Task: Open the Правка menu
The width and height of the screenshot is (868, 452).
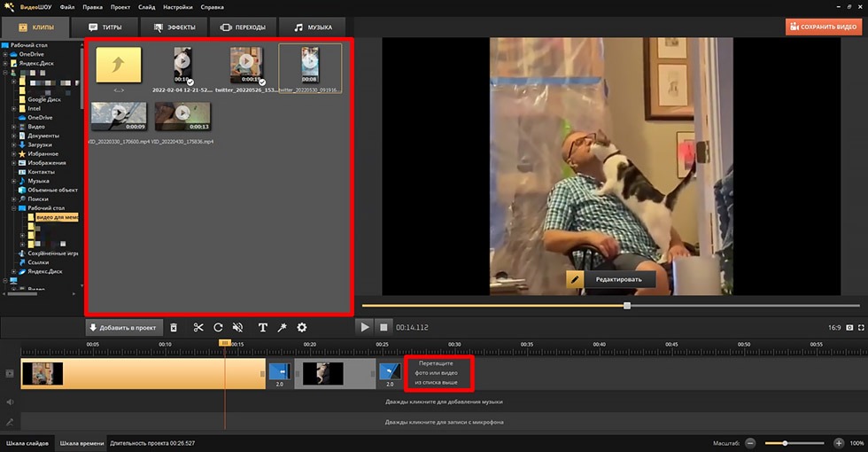Action: 92,7
